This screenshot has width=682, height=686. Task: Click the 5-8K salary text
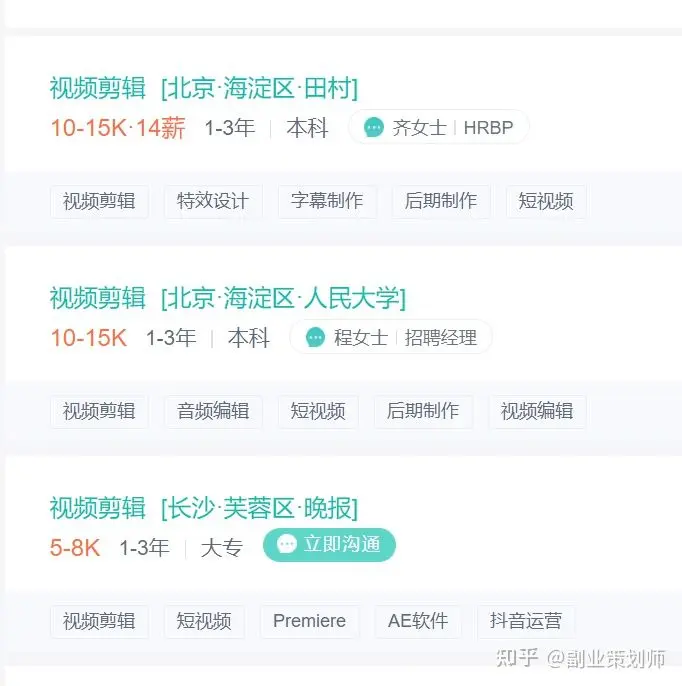point(75,548)
